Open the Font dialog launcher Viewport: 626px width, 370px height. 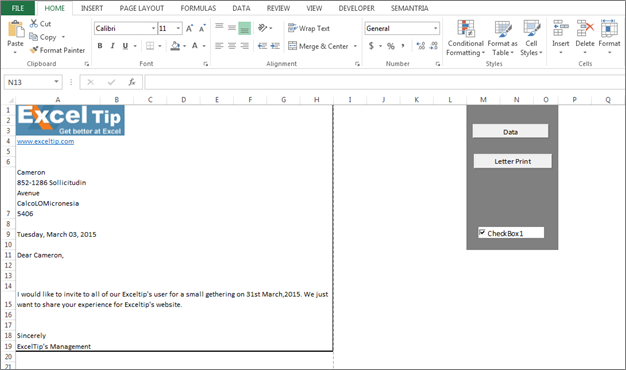[x=206, y=64]
